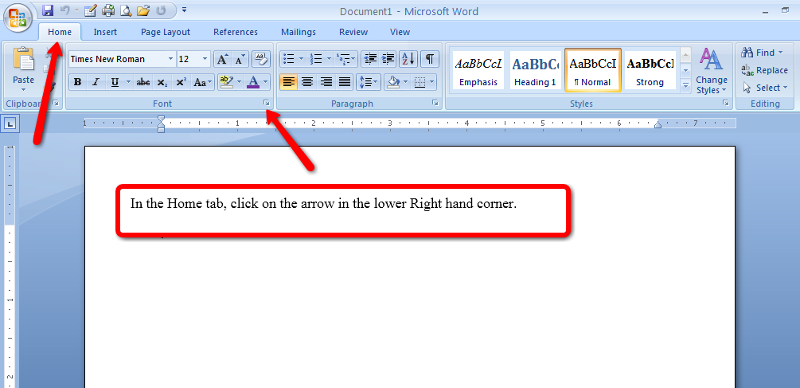The height and width of the screenshot is (388, 800).
Task: Open the Change Styles dropdown
Action: 712,70
